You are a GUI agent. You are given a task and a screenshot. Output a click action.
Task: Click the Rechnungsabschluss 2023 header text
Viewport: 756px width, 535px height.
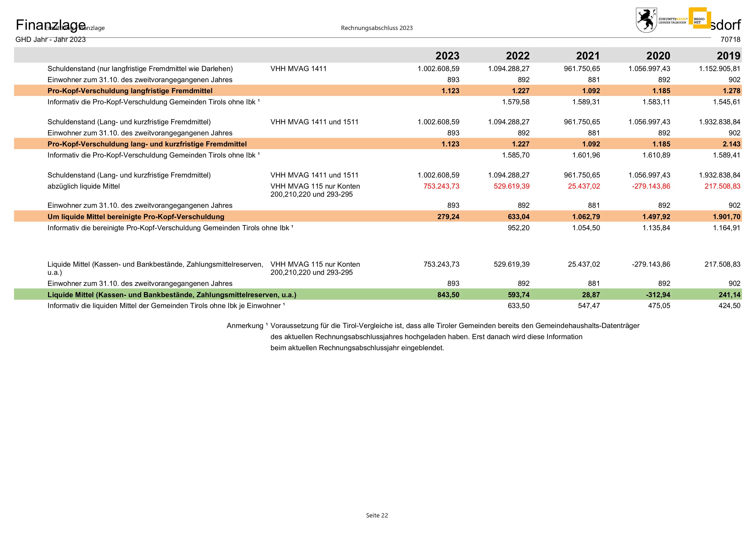377,28
